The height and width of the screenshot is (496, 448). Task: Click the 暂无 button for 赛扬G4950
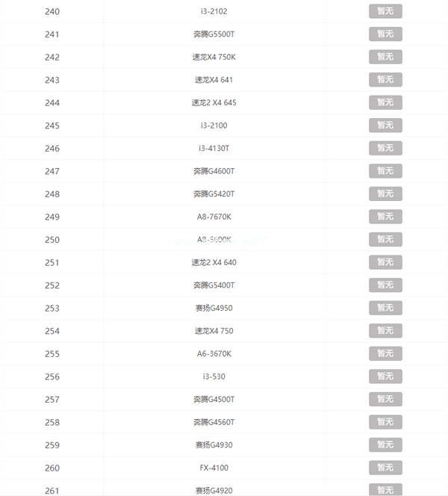[385, 308]
